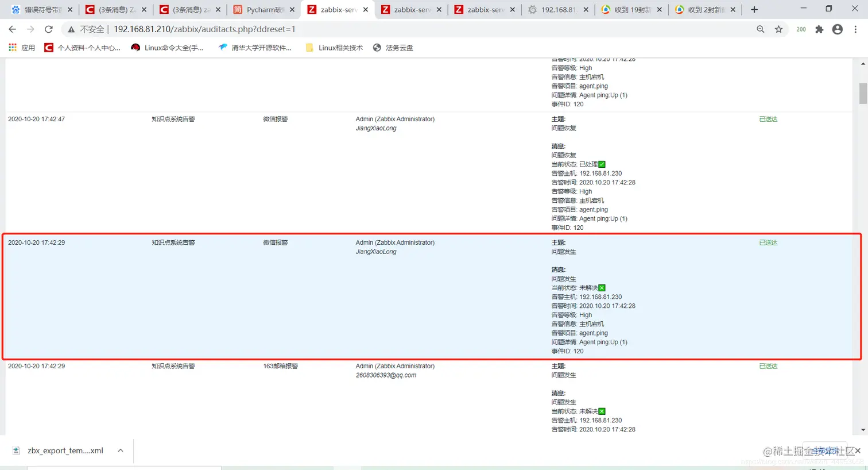Open the 个人资料-个人中心 bookmark
The image size is (868, 470).
click(82, 48)
